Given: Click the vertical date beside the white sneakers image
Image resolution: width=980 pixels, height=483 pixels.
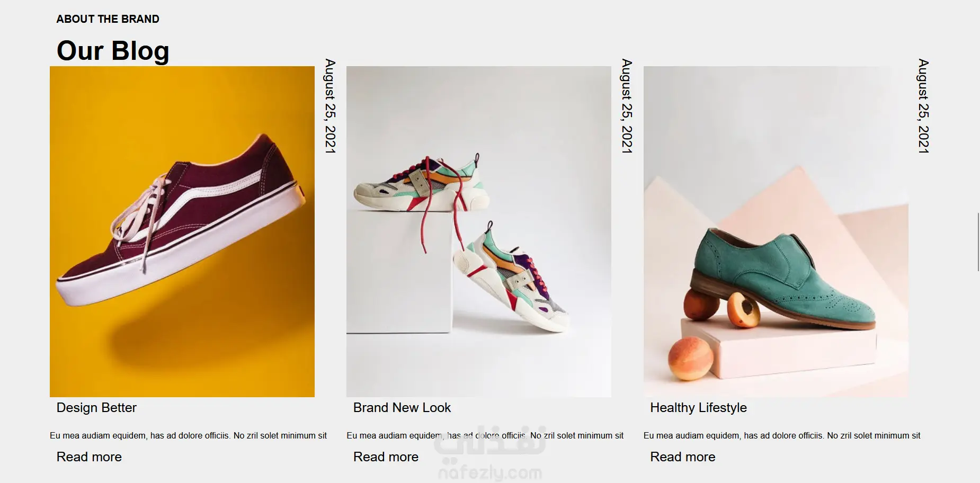Looking at the screenshot, I should coord(627,106).
